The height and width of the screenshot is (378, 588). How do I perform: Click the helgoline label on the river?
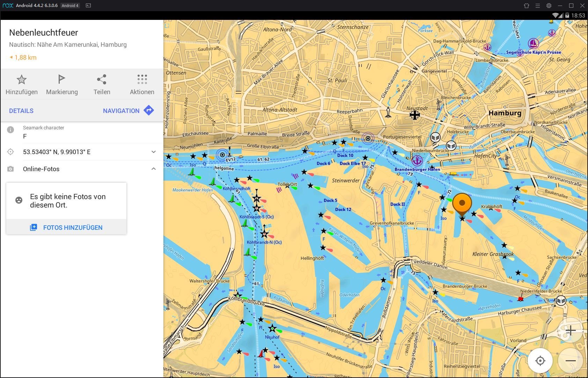(224, 168)
